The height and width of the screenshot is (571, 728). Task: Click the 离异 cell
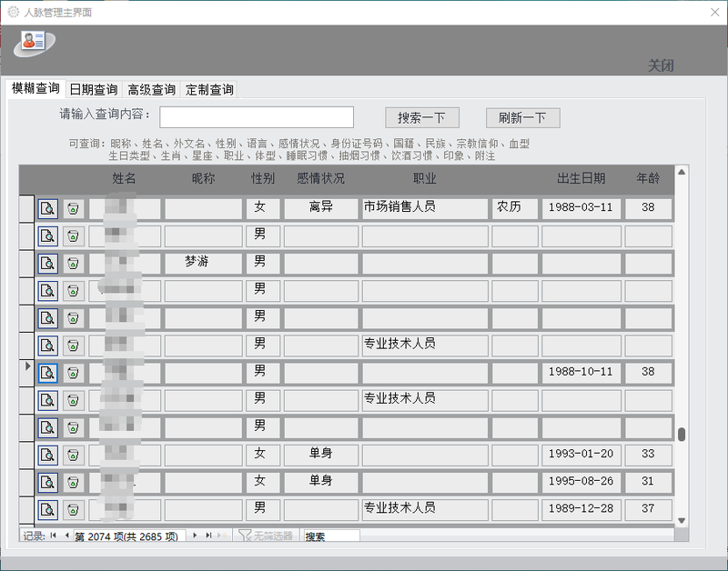tap(321, 209)
